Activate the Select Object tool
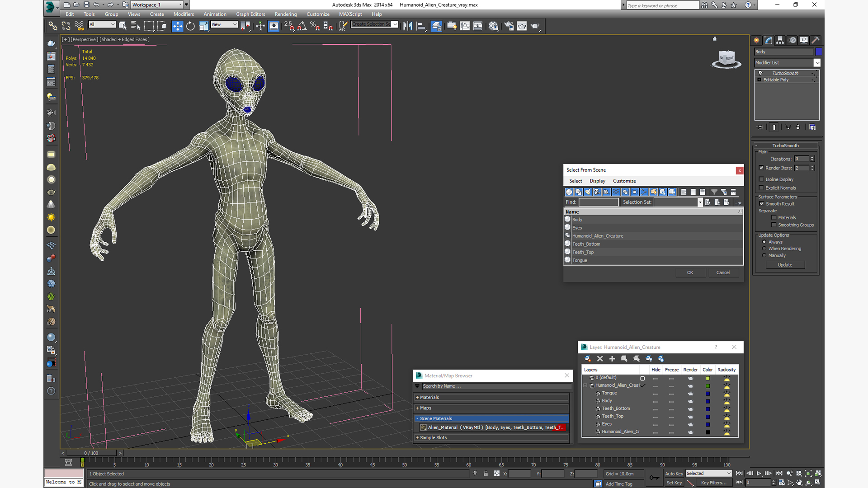 (x=123, y=26)
